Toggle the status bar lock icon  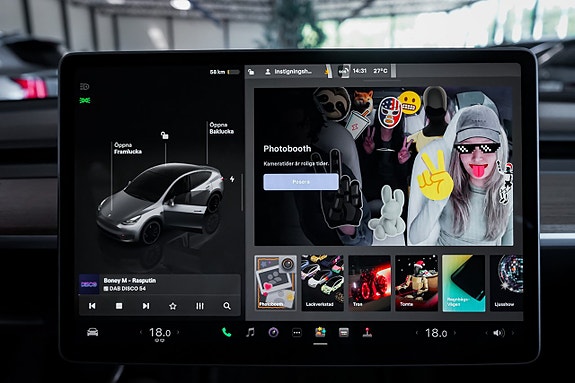click(251, 72)
